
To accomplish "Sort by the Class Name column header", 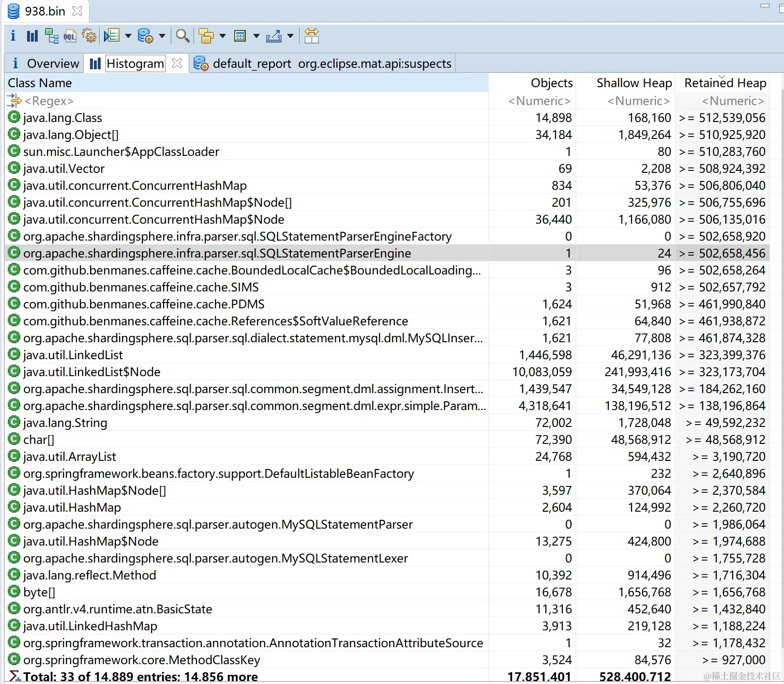I will tap(246, 83).
